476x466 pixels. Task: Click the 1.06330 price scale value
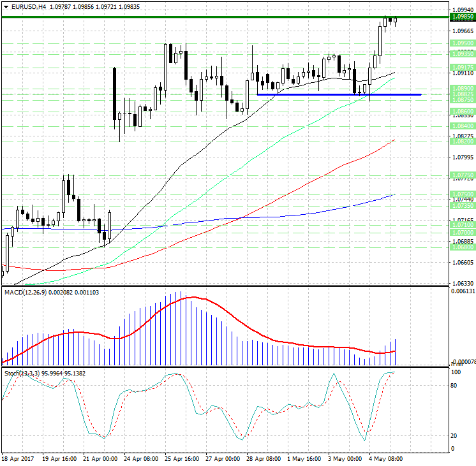point(463,284)
